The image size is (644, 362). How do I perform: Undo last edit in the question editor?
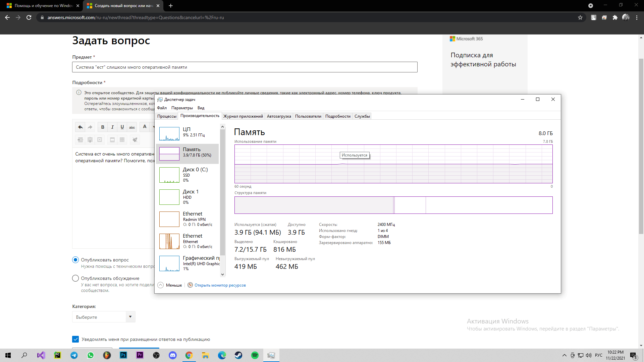[80, 127]
